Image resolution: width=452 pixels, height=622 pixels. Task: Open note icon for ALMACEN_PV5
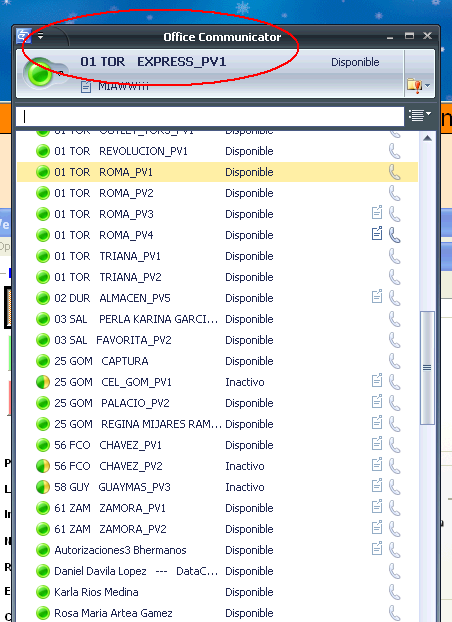[x=377, y=296]
